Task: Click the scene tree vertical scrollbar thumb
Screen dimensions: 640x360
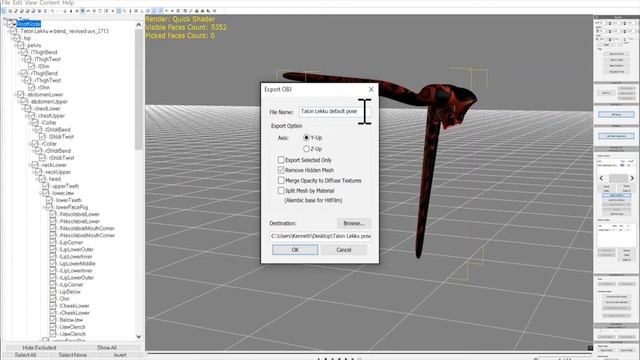Action: (138, 90)
